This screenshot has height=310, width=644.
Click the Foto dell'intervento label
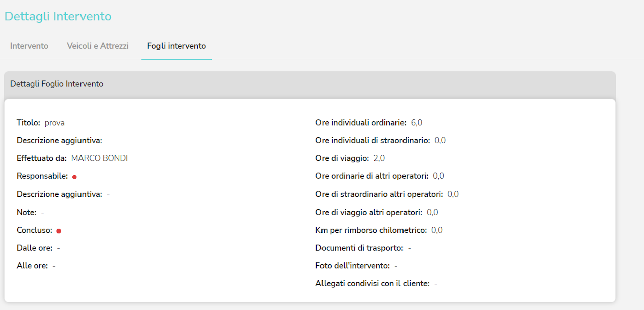tap(353, 266)
